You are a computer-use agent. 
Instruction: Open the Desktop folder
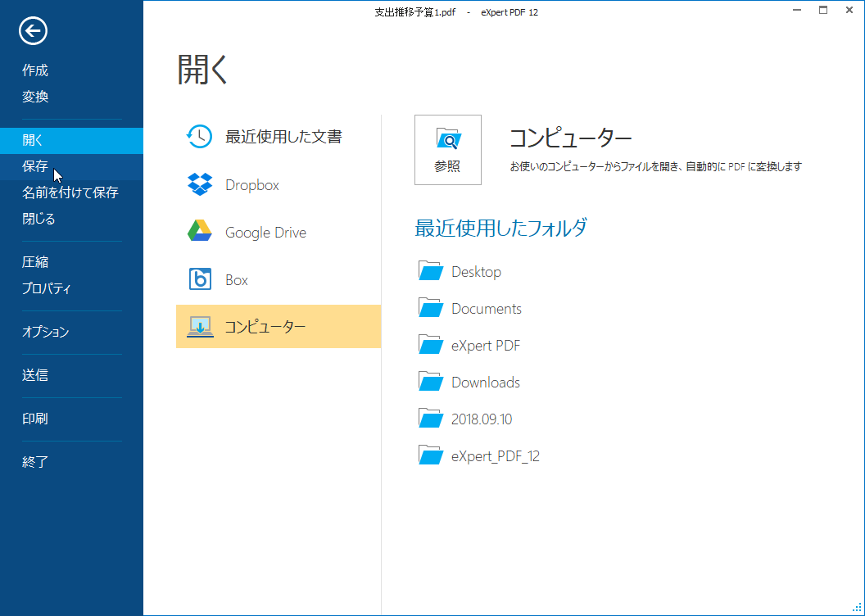477,271
